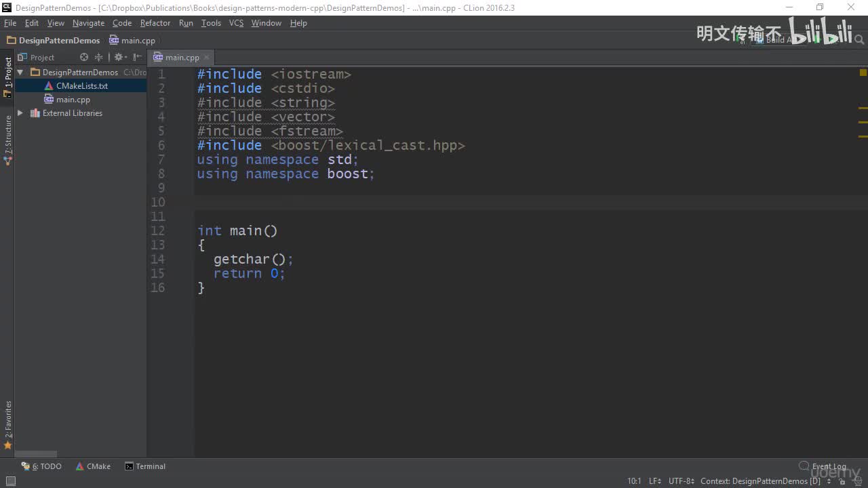This screenshot has height=488, width=868.
Task: Open the VCS menu
Action: pyautogui.click(x=236, y=23)
